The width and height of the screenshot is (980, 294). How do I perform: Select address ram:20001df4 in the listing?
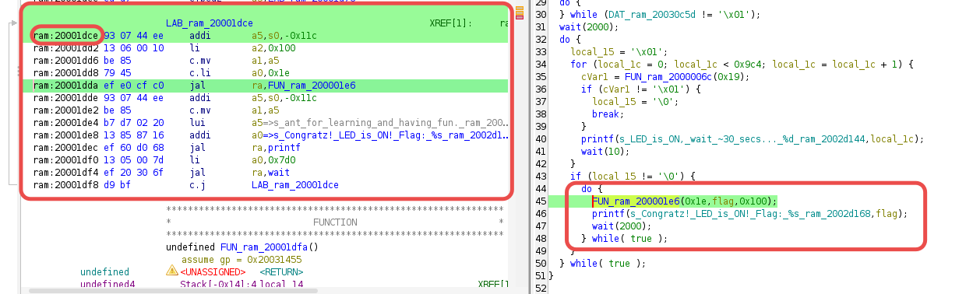tap(65, 172)
